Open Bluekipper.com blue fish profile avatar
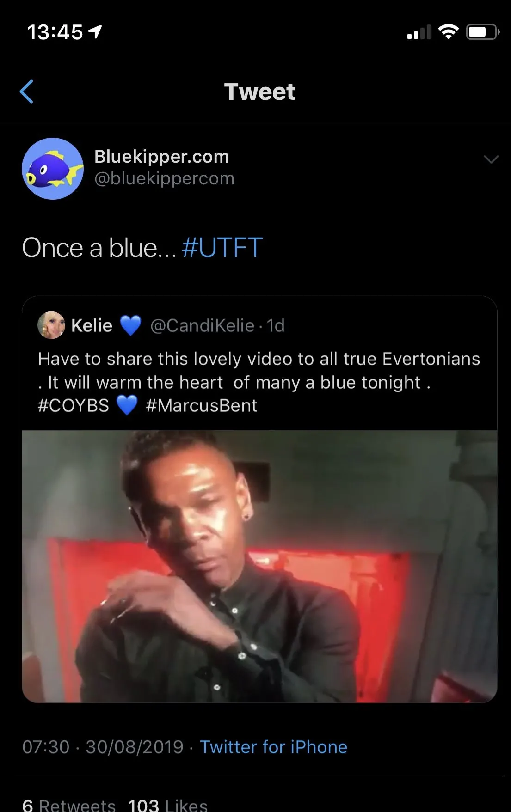 (x=53, y=169)
